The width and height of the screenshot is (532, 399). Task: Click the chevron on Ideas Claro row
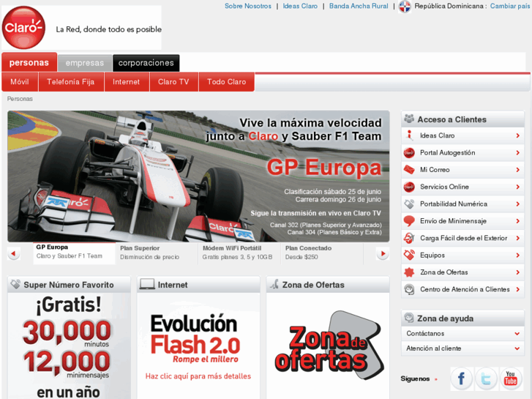pos(518,135)
